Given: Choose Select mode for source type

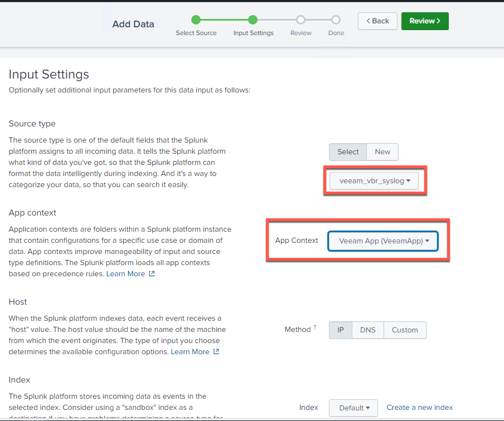Looking at the screenshot, I should (348, 152).
